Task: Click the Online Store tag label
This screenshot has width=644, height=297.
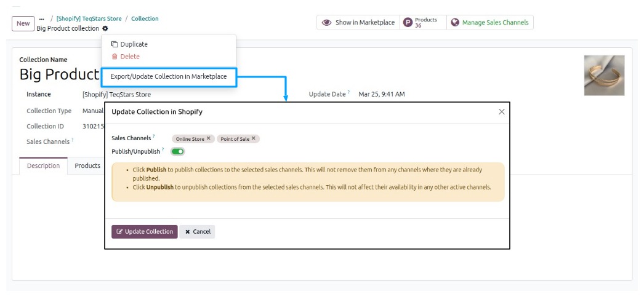Action: click(x=190, y=139)
